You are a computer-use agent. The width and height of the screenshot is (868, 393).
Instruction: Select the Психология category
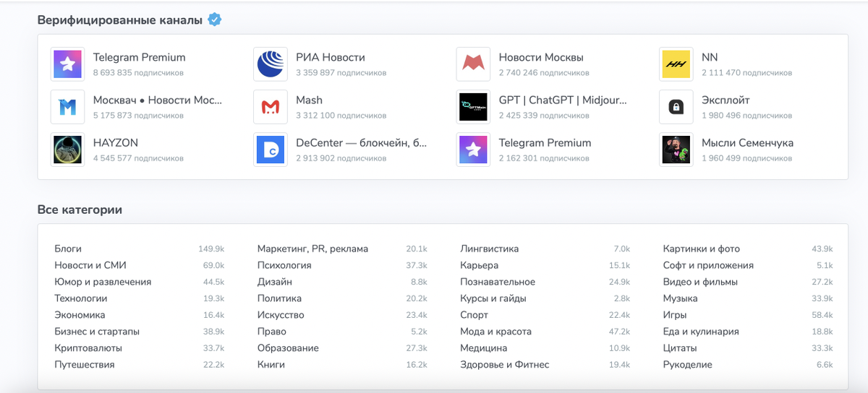pyautogui.click(x=284, y=265)
